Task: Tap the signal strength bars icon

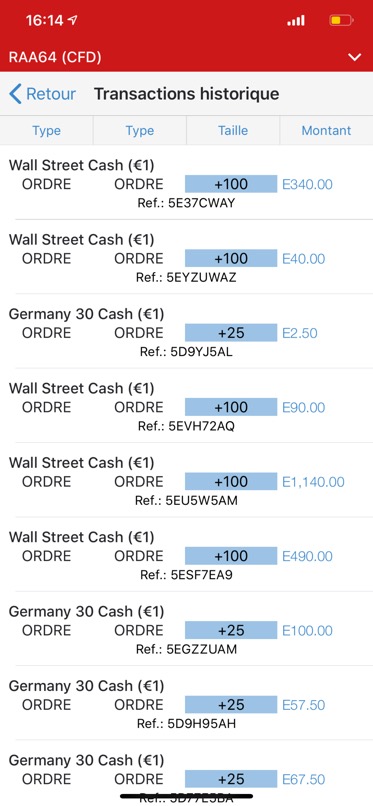Action: coord(296,21)
